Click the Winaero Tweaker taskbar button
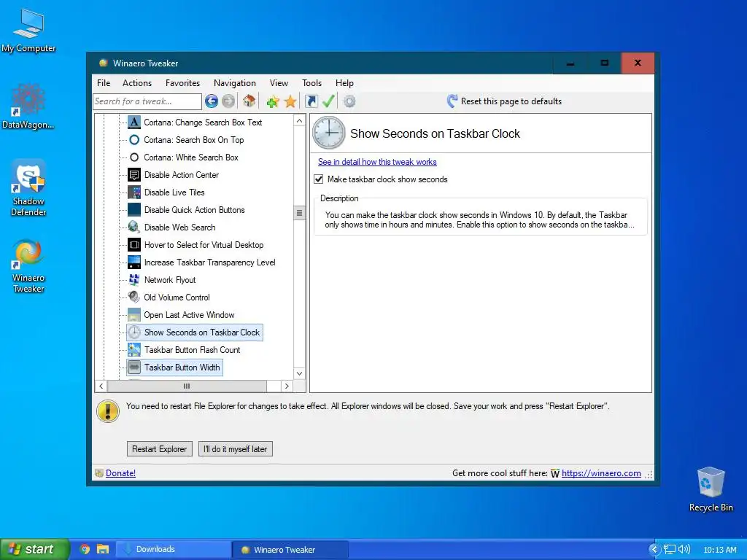747x560 pixels. pyautogui.click(x=290, y=550)
